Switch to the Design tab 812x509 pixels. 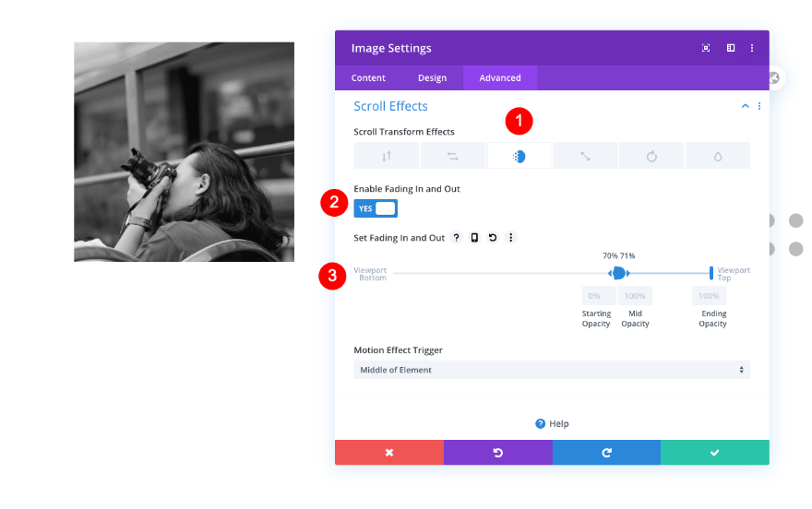tap(433, 77)
